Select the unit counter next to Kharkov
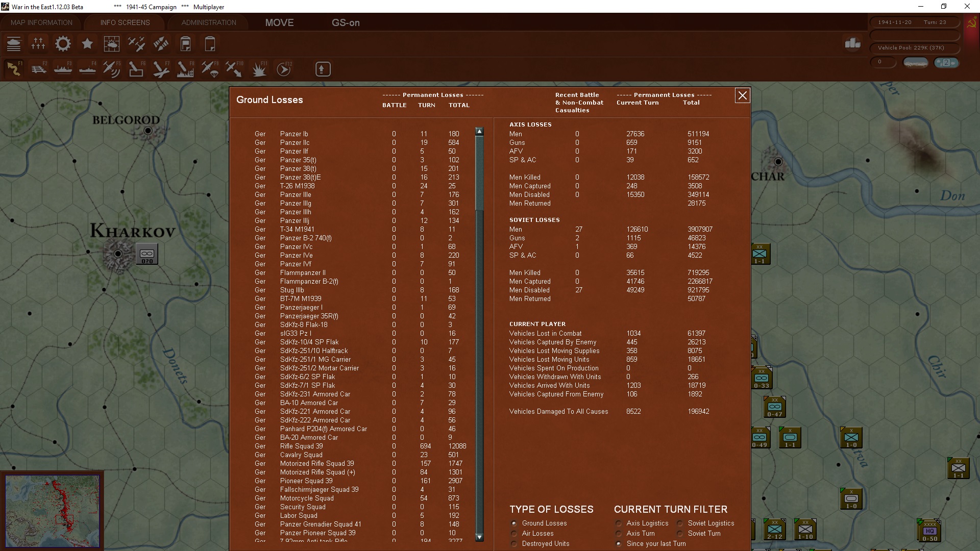This screenshot has width=980, height=551. [147, 254]
